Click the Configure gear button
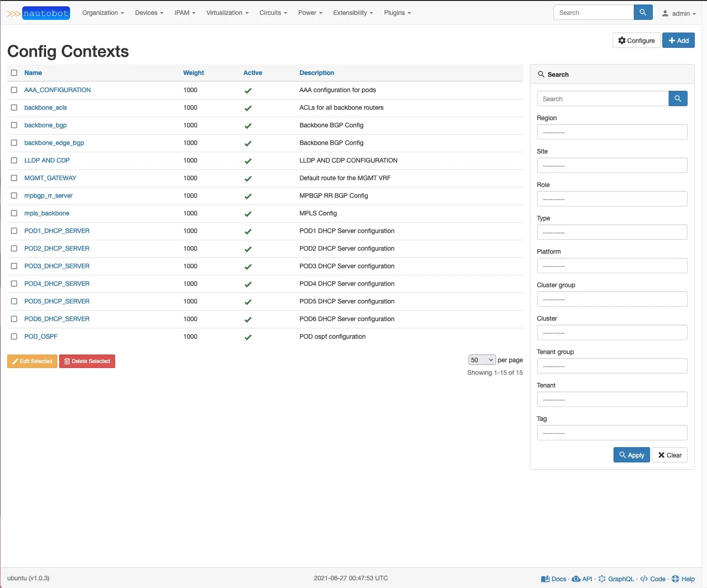707x588 pixels. 636,41
